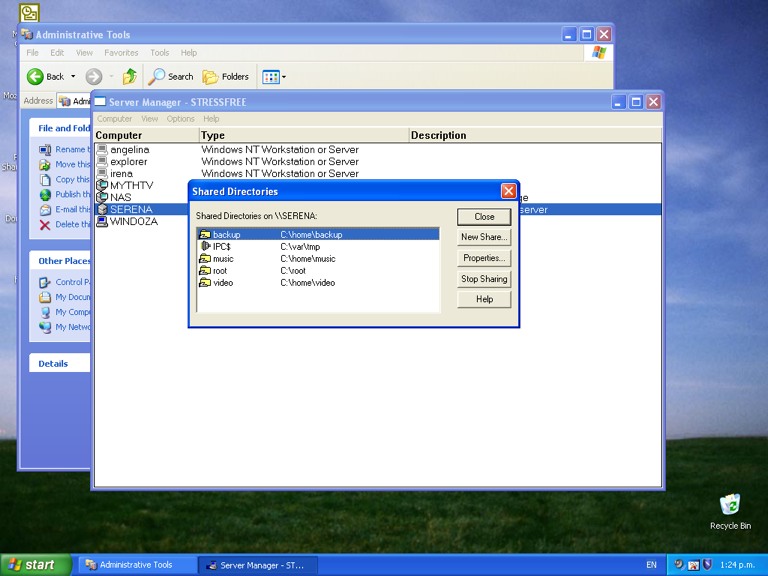Click the Help button in Shared Directories
The height and width of the screenshot is (576, 768).
[484, 299]
